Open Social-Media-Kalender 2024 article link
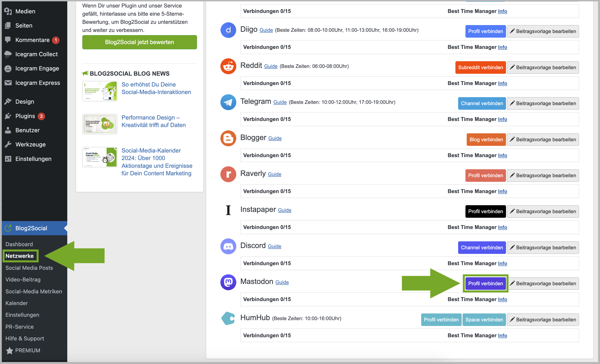600x364 pixels. tap(157, 162)
